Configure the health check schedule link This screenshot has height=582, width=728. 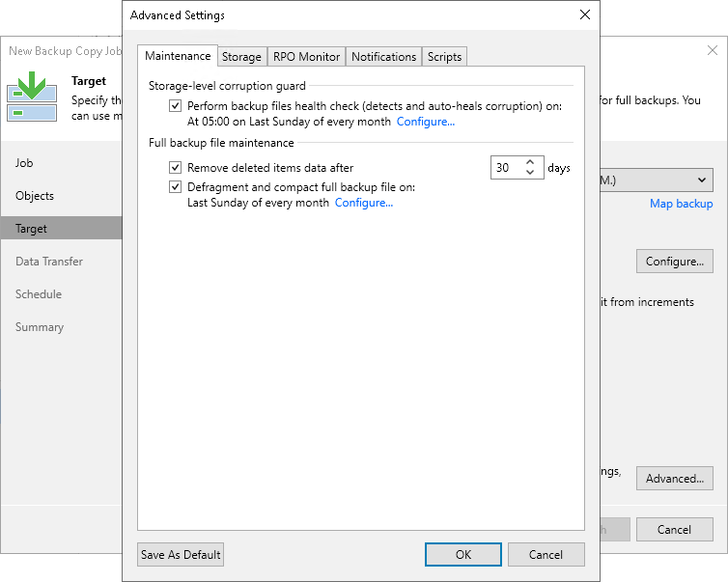[425, 122]
